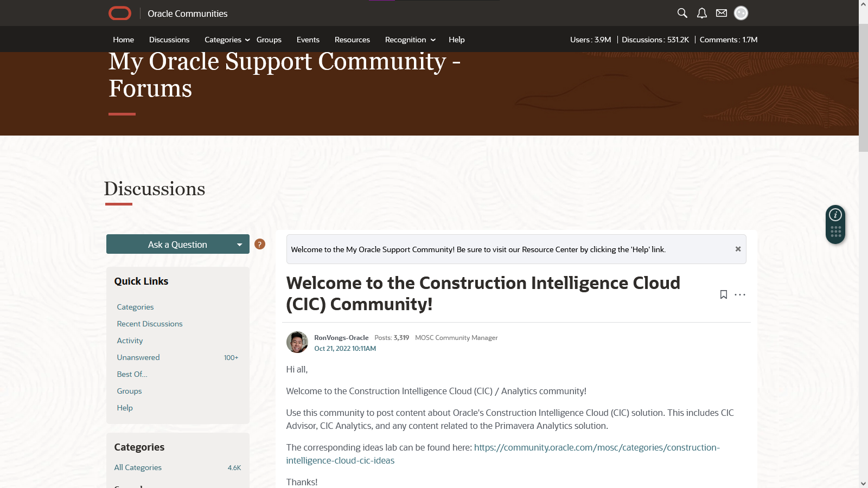Open the discussion options ellipsis menu
868x488 pixels.
[x=740, y=294]
